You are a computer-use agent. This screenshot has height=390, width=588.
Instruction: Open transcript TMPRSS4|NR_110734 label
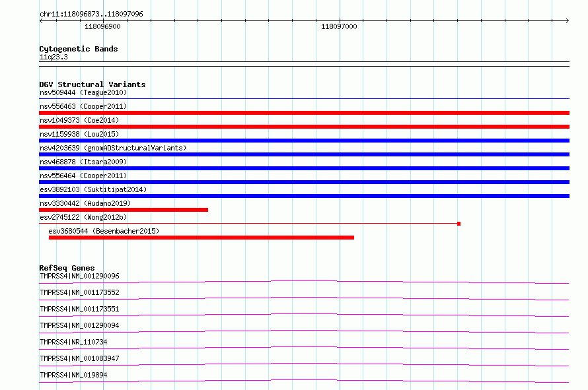[x=73, y=342]
